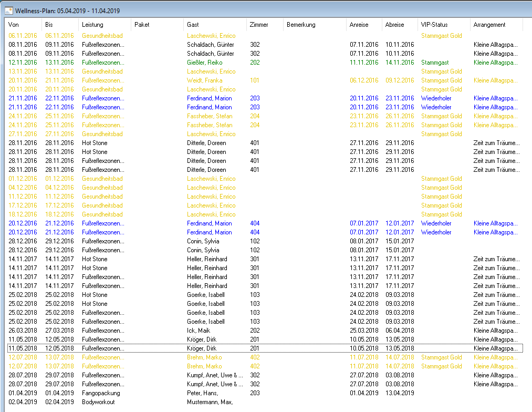Click the 13.11.2016 Von date of Gesundheitsbad
The image size is (532, 412).
coord(23,71)
